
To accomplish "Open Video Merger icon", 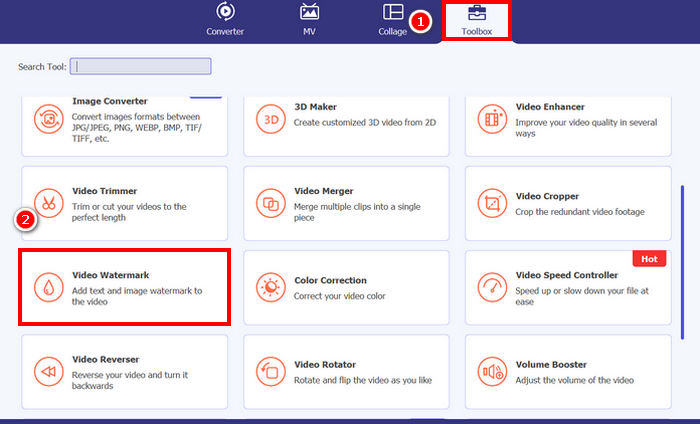I will pos(271,203).
